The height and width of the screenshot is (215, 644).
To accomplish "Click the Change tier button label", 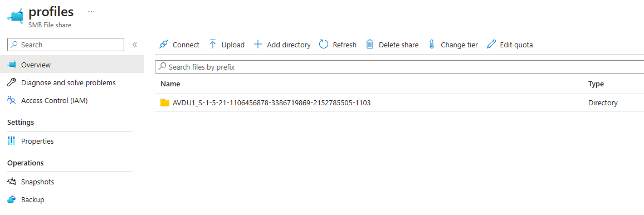I will 459,45.
